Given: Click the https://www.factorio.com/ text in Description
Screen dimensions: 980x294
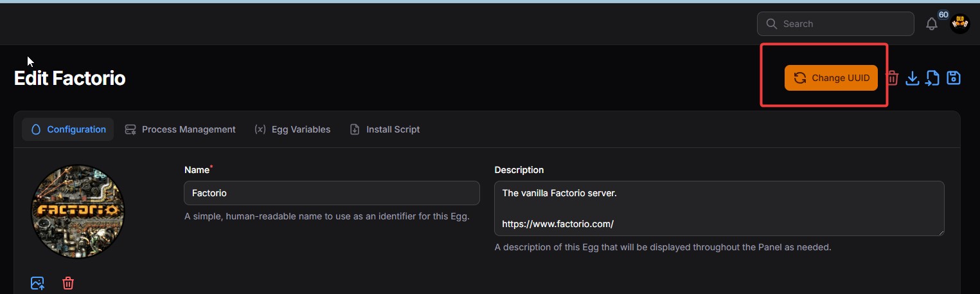Looking at the screenshot, I should point(558,224).
